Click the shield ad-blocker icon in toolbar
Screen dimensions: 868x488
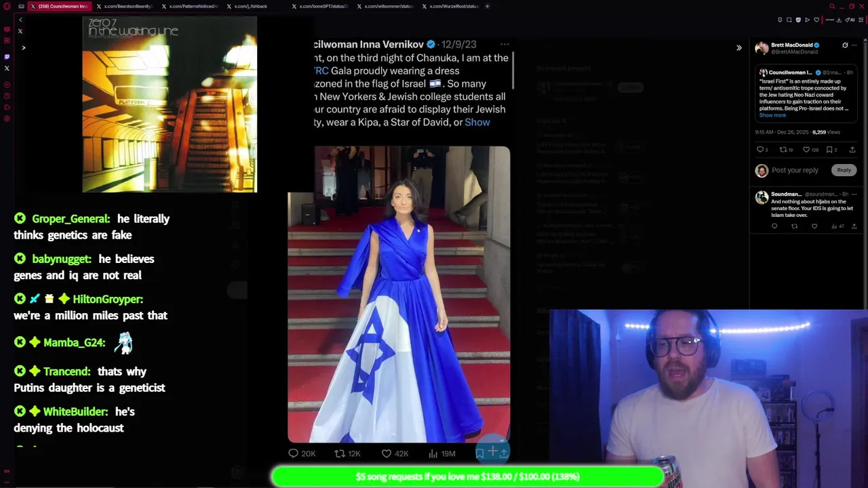(x=798, y=20)
